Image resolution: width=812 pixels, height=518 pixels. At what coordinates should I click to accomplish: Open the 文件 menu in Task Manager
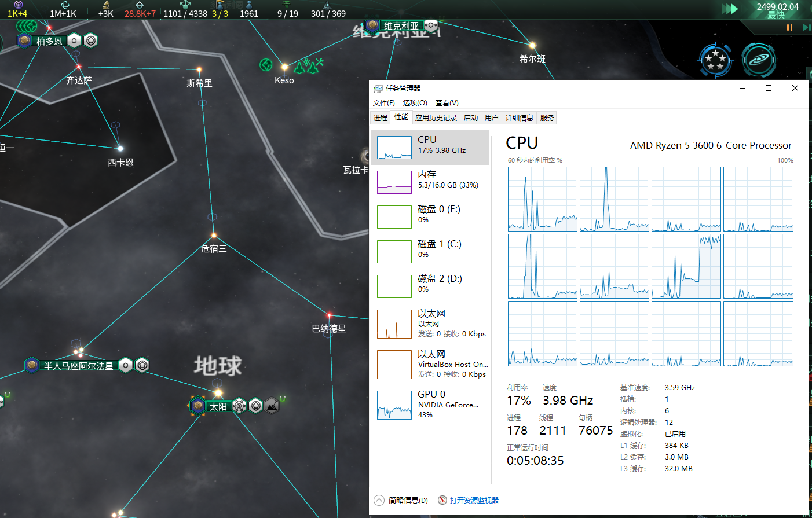[x=383, y=103]
